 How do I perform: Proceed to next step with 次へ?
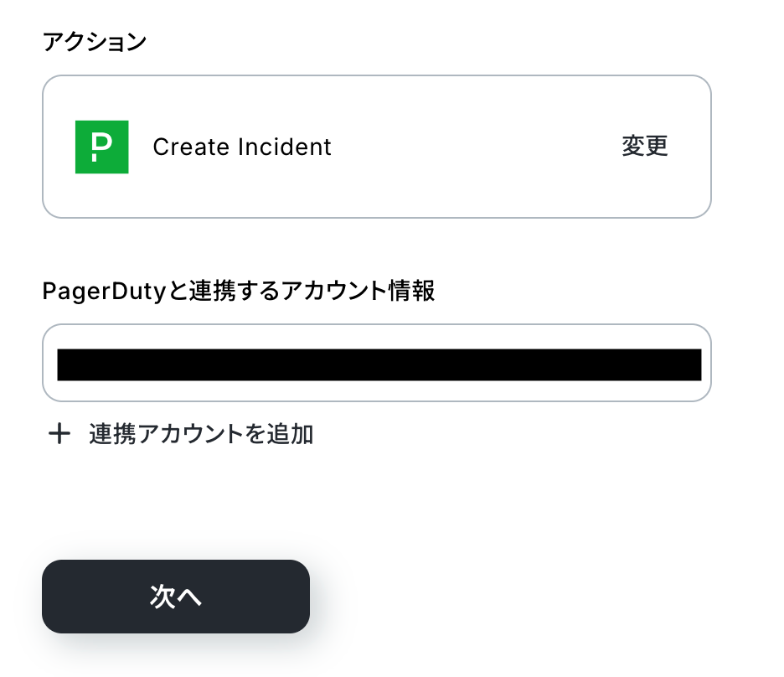tap(176, 597)
